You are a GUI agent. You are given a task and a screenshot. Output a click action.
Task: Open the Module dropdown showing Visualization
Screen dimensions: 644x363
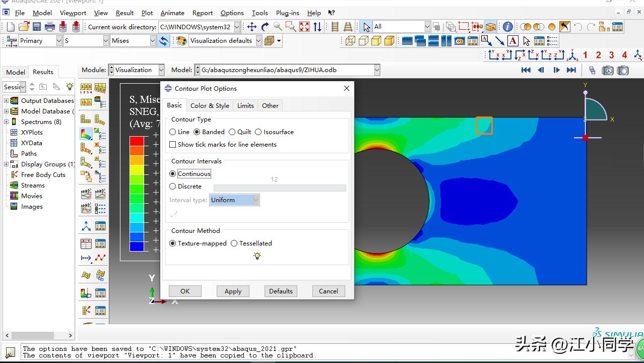161,70
